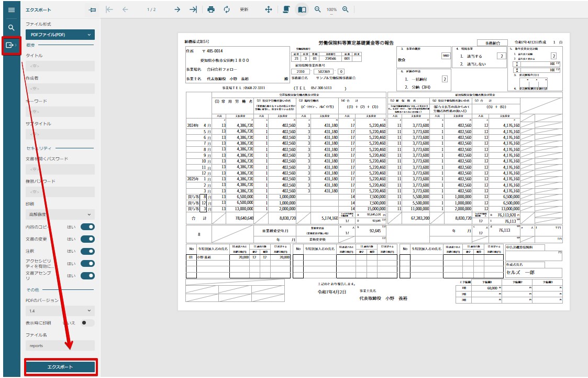Click the report title 労働保険料等算定基礎賃金等の報告
The width and height of the screenshot is (588, 378).
click(356, 43)
